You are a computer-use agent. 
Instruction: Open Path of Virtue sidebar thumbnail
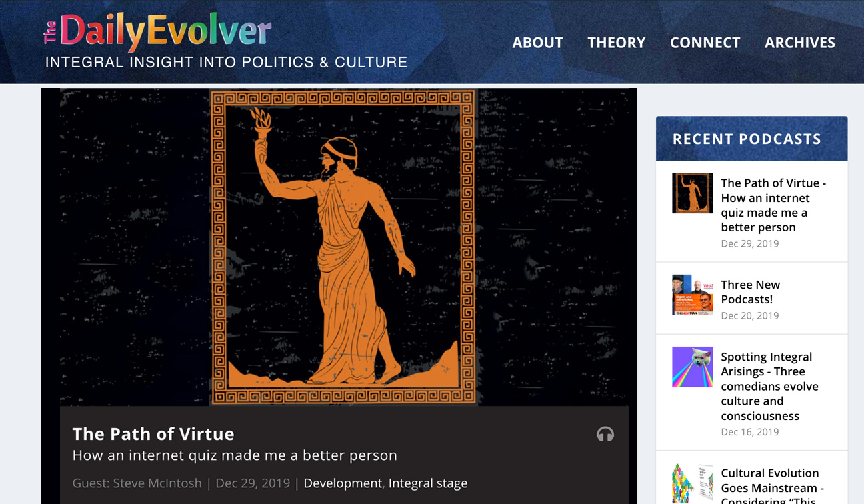click(692, 193)
